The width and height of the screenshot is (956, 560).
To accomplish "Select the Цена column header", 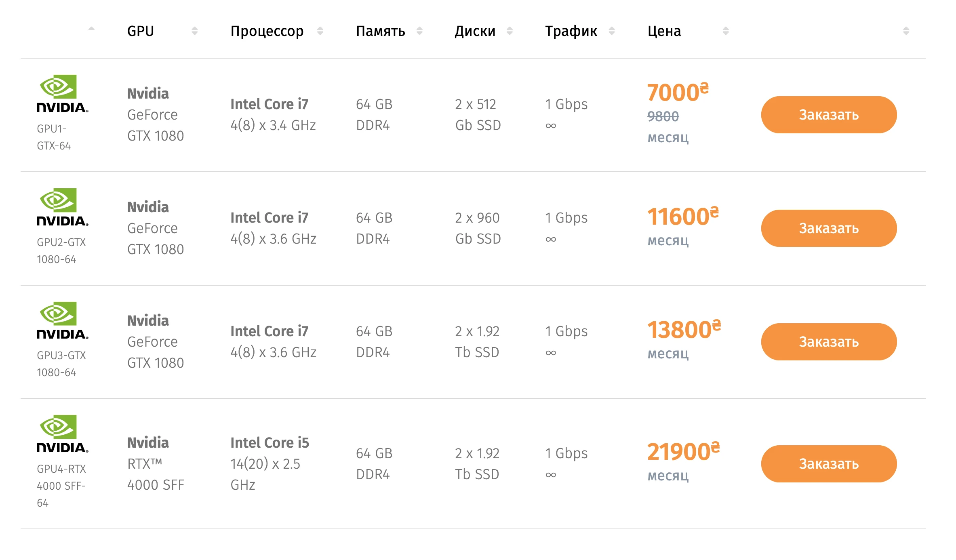I will pyautogui.click(x=664, y=30).
